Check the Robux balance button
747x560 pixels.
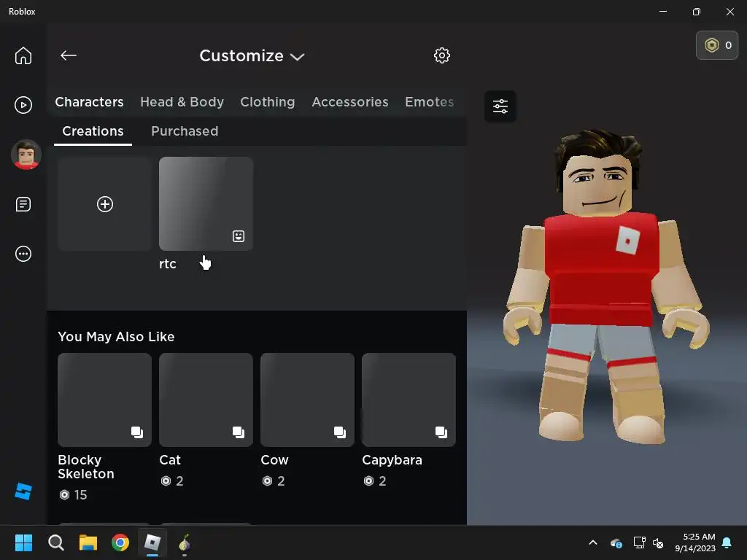(717, 45)
